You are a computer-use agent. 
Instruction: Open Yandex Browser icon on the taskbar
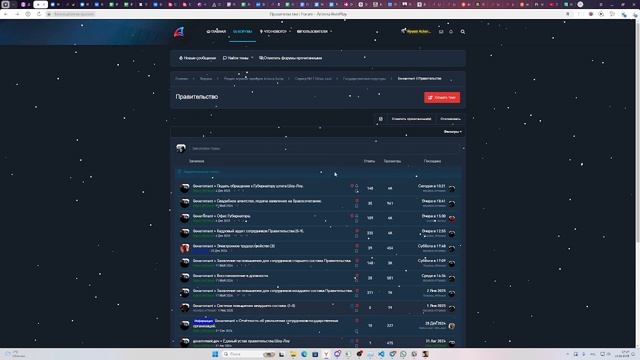click(326, 354)
